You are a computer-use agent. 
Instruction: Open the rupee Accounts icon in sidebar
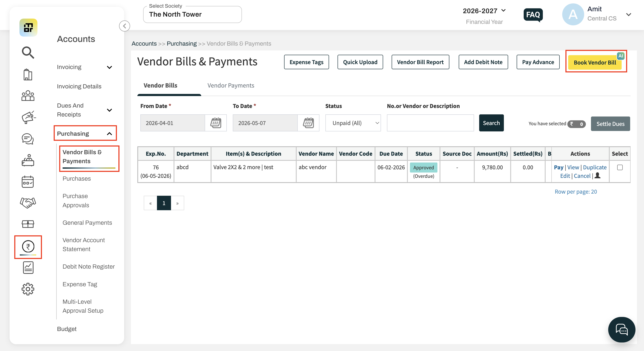pyautogui.click(x=28, y=246)
